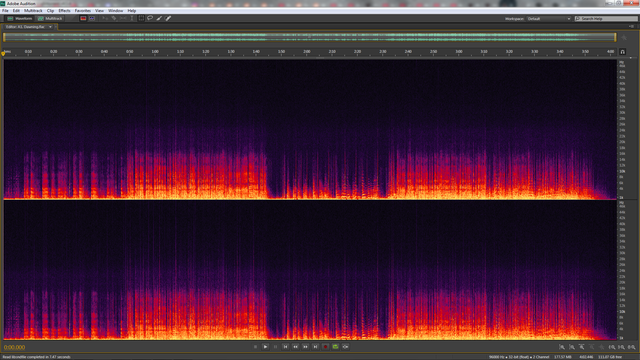Toggle the snapping magnet icon on timeline
This screenshot has height=360, width=640.
tap(622, 52)
